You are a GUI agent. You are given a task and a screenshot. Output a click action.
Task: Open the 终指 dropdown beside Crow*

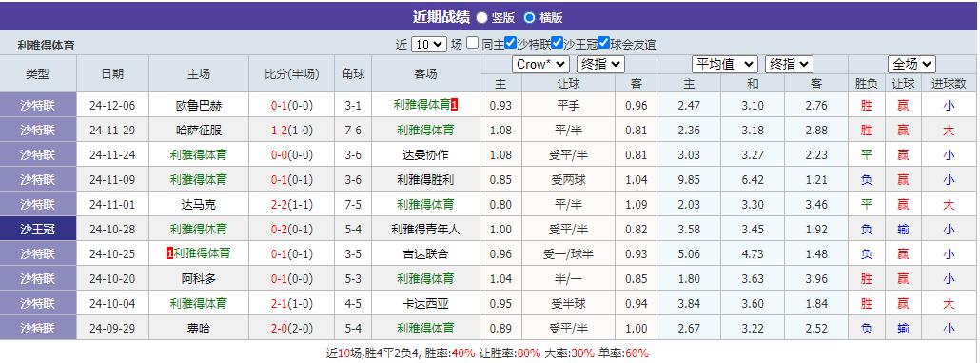point(600,65)
